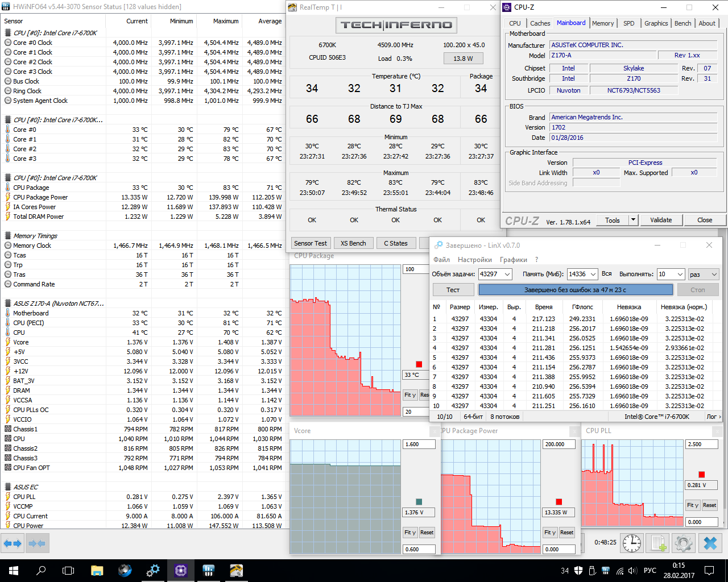
Task: Switch to RealTemp icon on taskbar
Action: (237, 571)
